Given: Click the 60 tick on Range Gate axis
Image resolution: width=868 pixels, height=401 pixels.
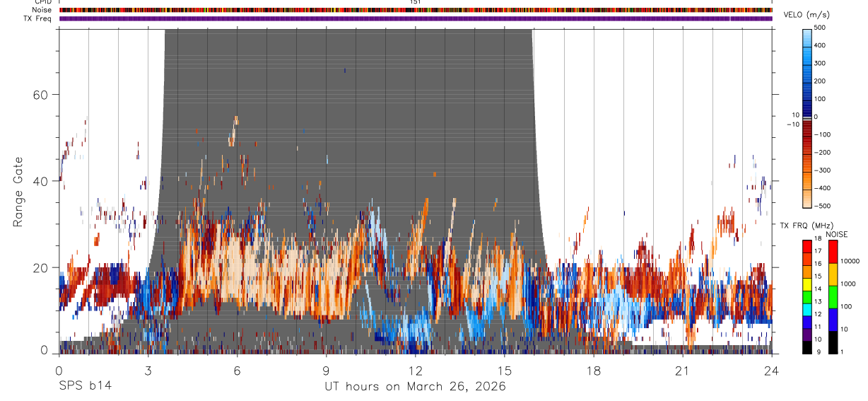Looking at the screenshot, I should click(x=42, y=95).
